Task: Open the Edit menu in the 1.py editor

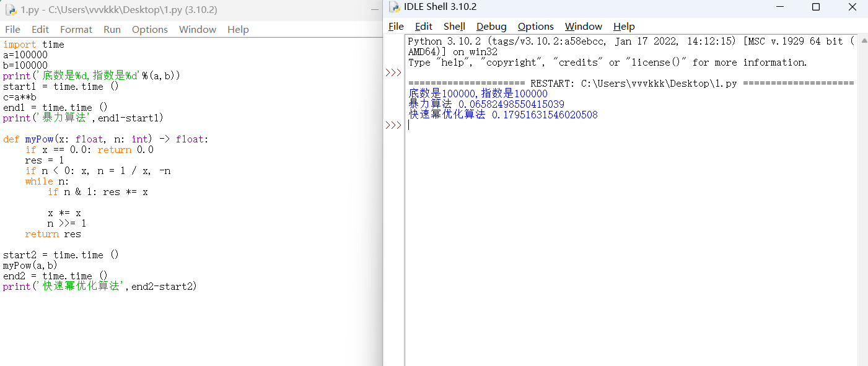Action: [x=40, y=29]
